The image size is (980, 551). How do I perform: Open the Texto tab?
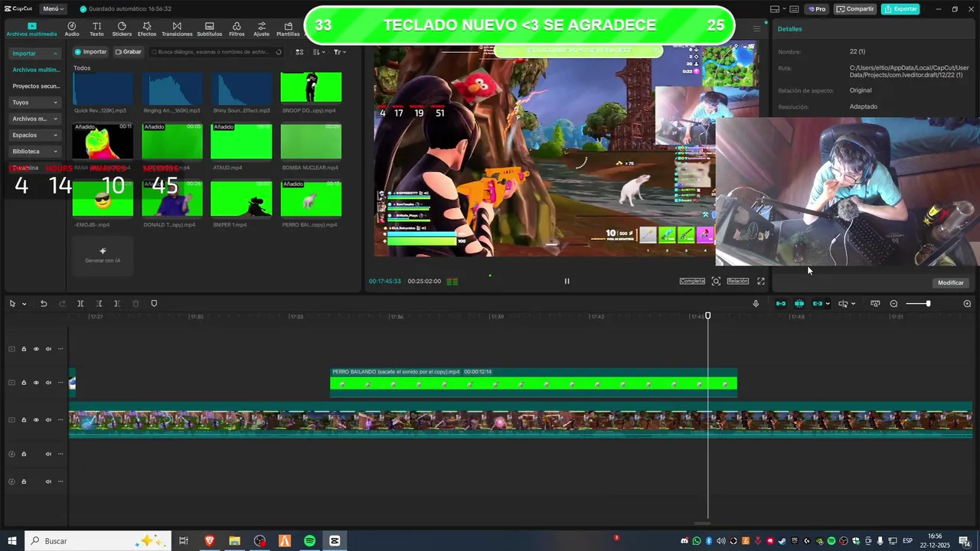(x=96, y=29)
